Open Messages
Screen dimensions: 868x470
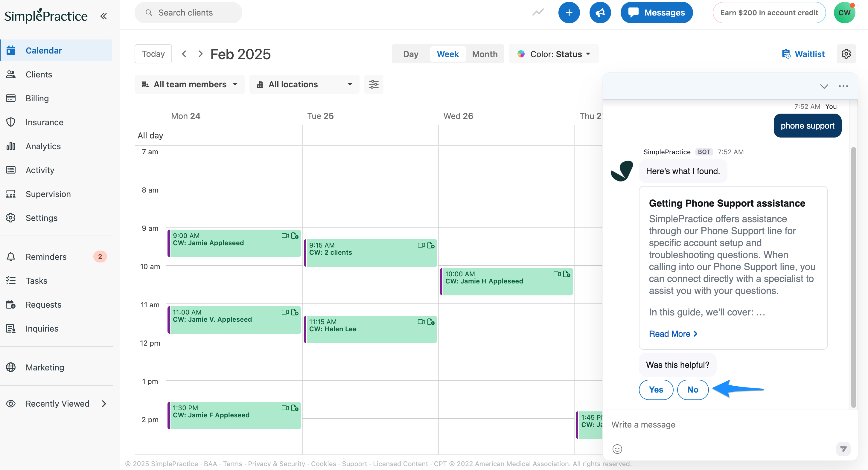click(x=657, y=13)
